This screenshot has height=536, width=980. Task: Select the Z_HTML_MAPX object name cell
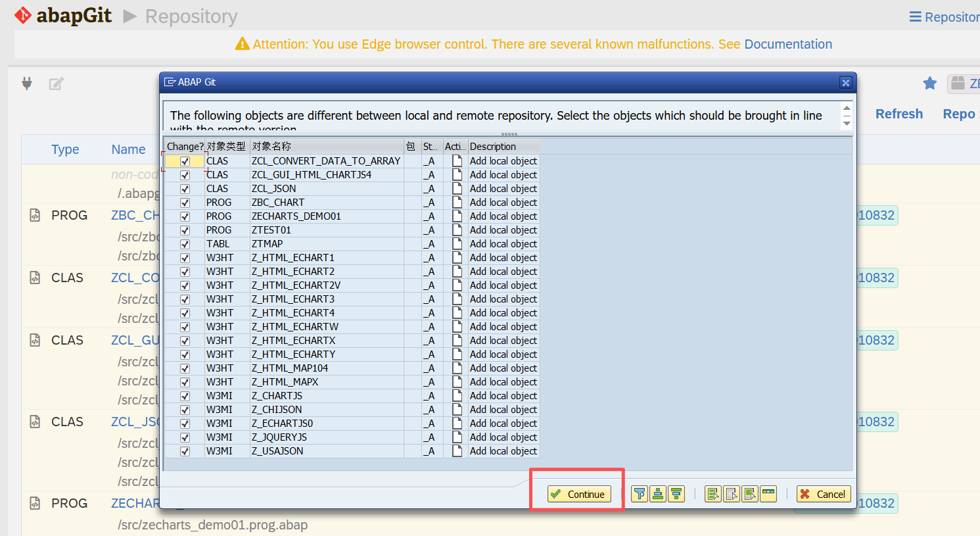click(x=327, y=382)
